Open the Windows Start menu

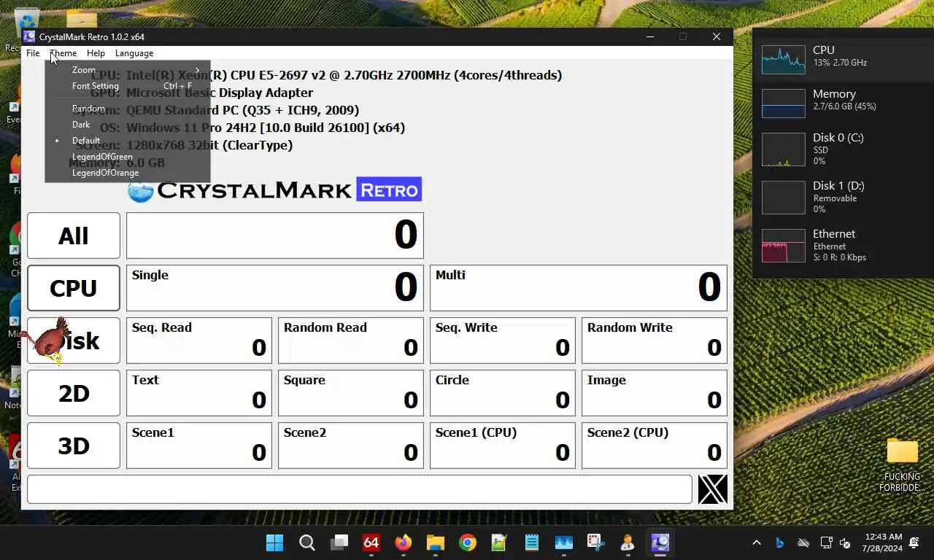[x=275, y=542]
